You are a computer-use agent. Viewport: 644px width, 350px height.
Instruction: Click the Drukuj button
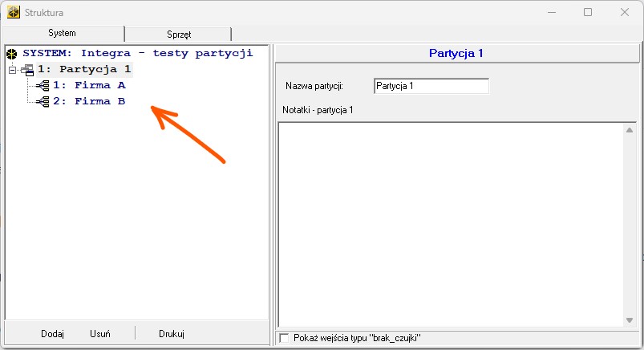(172, 334)
